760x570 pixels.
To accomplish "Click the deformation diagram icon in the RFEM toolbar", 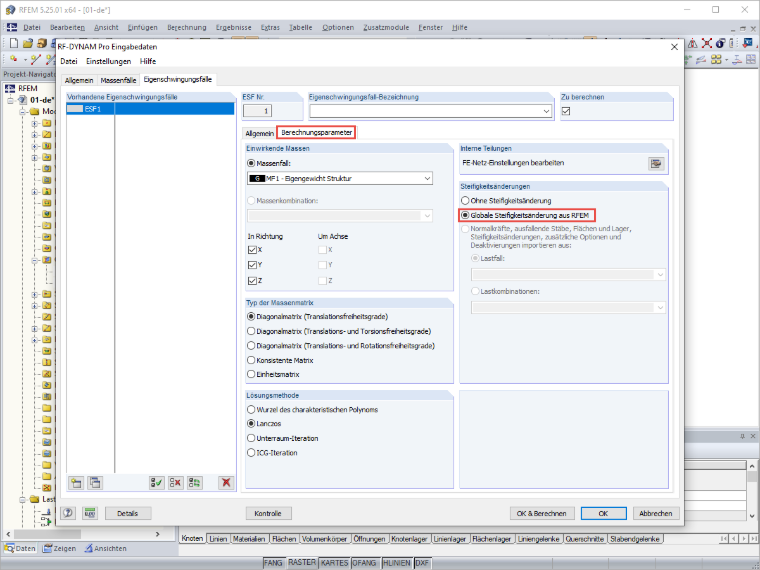I will (x=701, y=60).
